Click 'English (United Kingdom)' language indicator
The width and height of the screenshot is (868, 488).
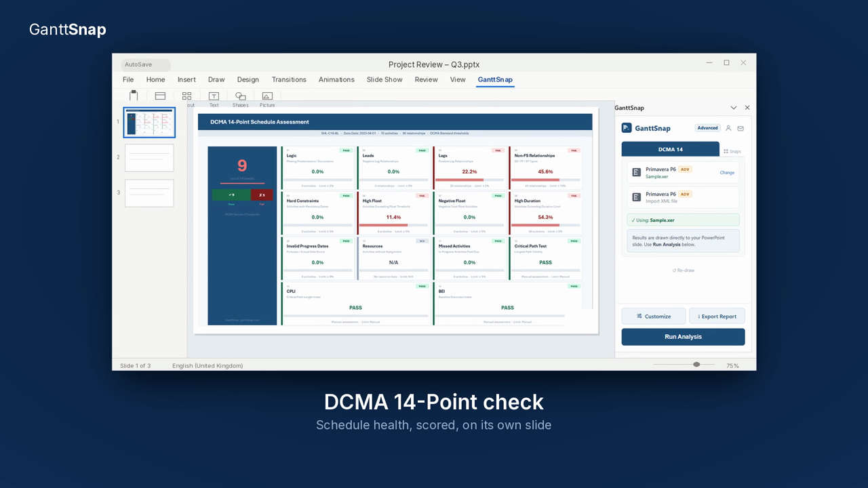[208, 366]
